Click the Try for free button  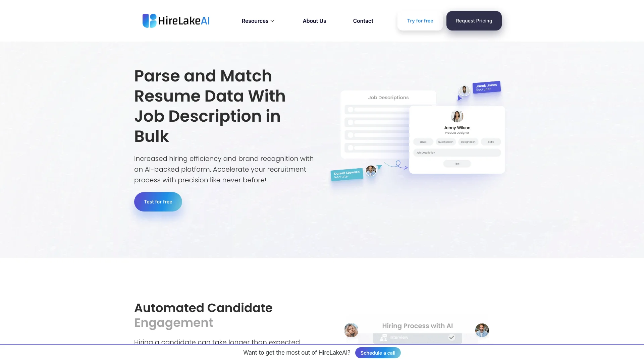[420, 21]
